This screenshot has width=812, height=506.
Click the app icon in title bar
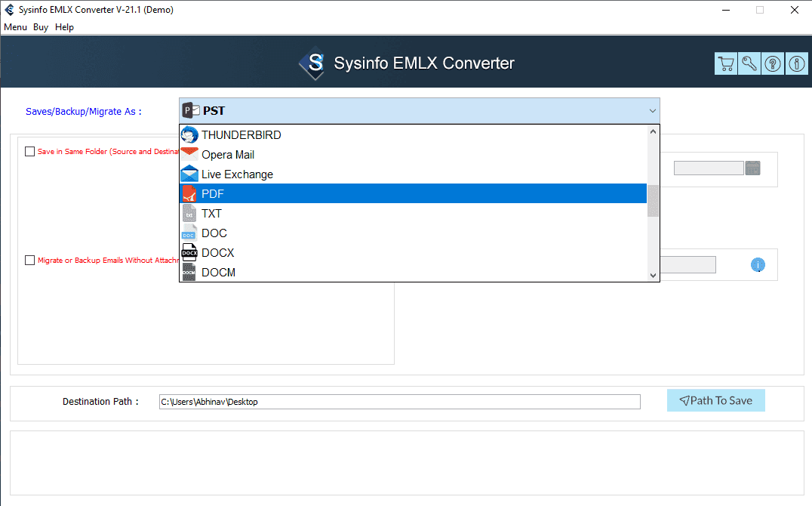(x=9, y=10)
